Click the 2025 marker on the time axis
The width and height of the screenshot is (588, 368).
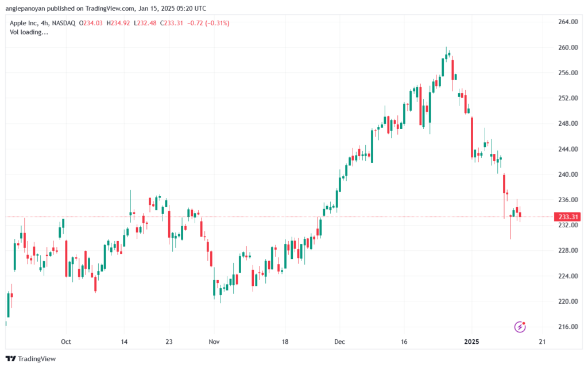point(472,342)
